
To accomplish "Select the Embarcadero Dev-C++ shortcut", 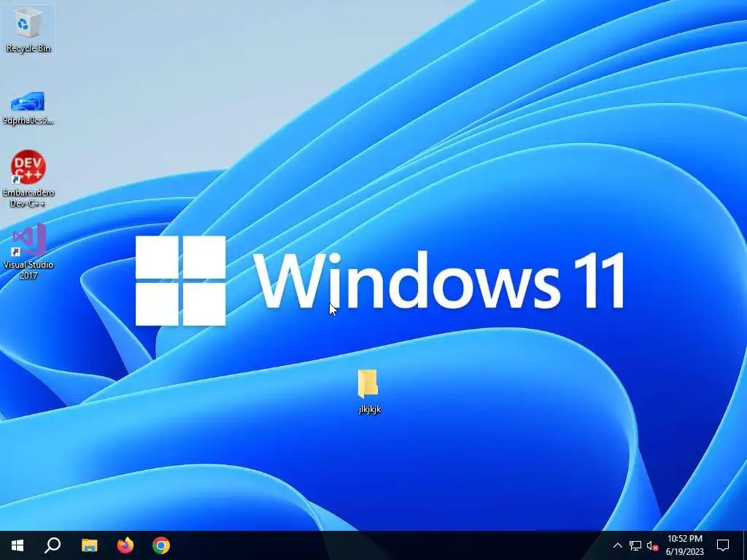I will [x=28, y=179].
